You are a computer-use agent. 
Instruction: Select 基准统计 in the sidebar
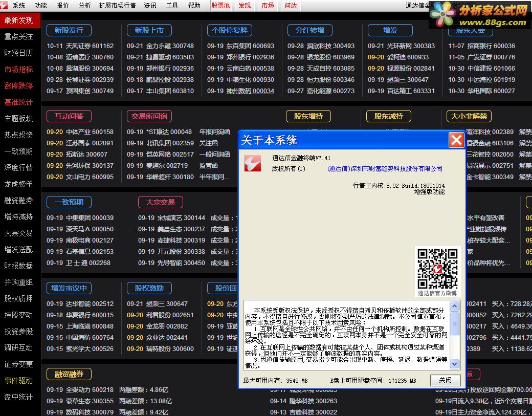point(18,102)
